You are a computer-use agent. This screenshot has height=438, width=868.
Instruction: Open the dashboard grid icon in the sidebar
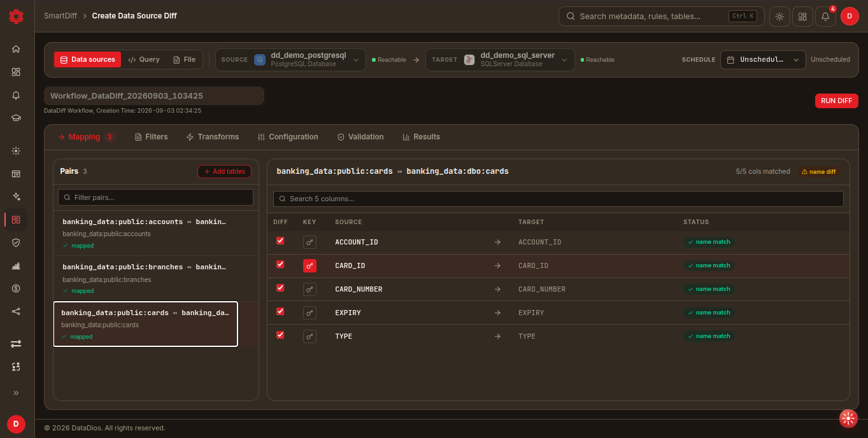point(16,72)
